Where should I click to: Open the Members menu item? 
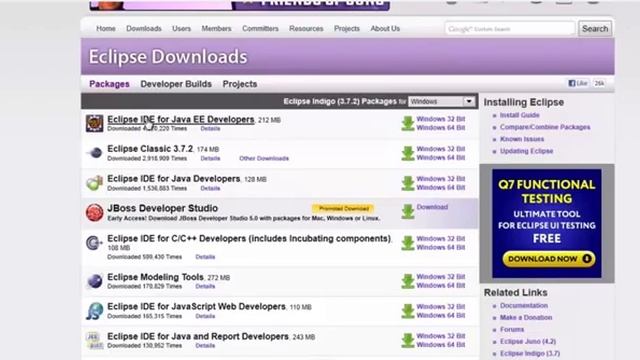[x=216, y=29]
